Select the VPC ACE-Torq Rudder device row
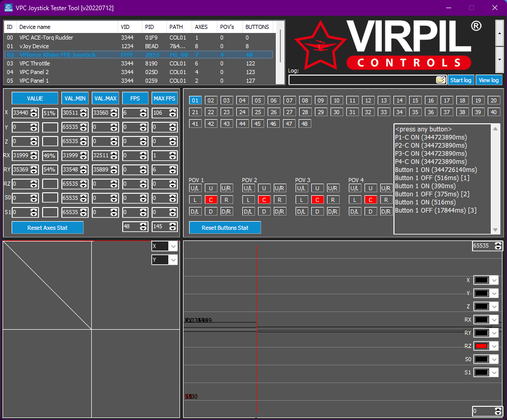The image size is (507, 420). click(x=139, y=38)
